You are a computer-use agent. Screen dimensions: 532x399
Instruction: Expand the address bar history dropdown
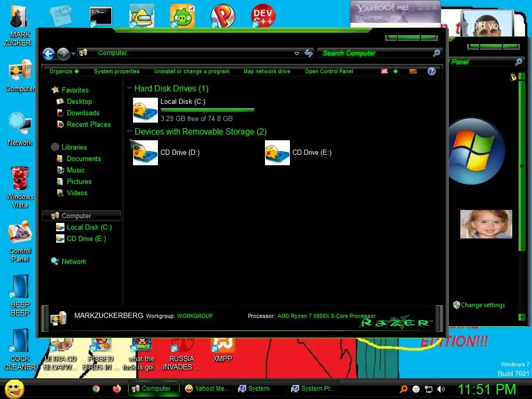tap(297, 54)
